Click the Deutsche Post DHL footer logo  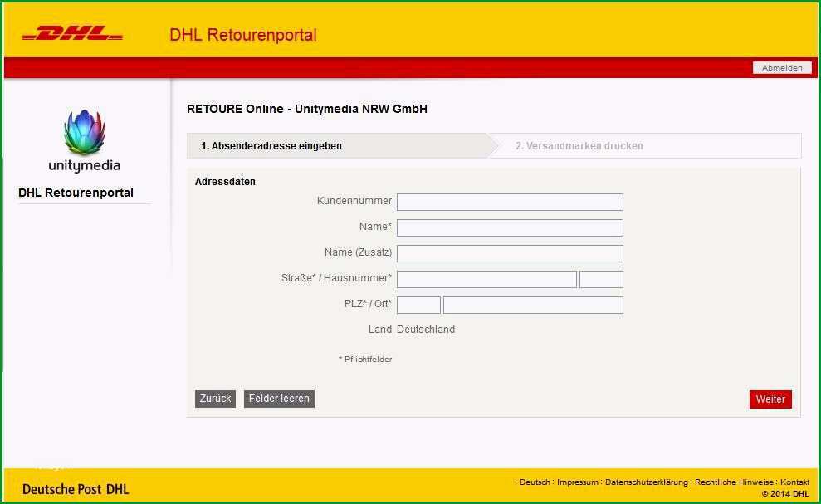(76, 489)
